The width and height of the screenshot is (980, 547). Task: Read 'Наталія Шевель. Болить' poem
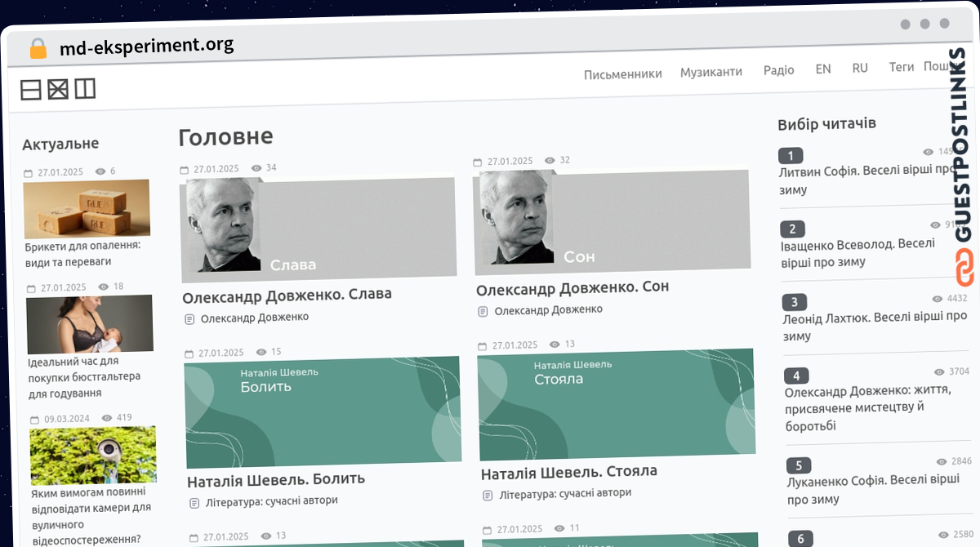(276, 479)
